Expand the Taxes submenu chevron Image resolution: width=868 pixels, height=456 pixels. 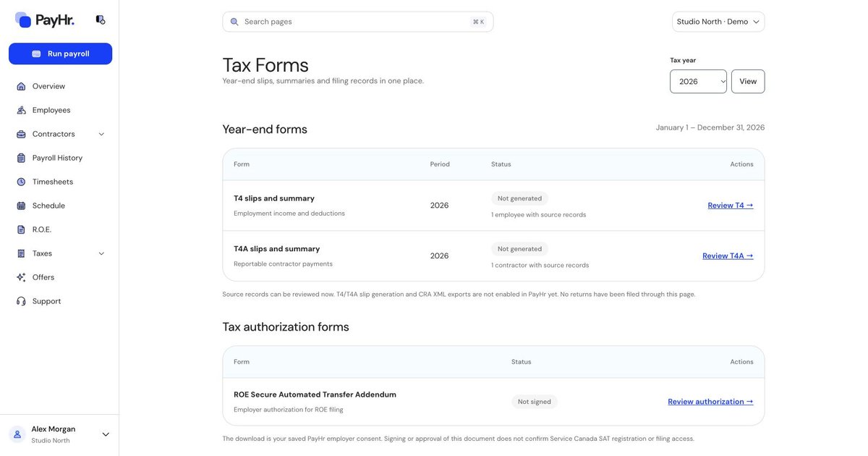coord(101,253)
